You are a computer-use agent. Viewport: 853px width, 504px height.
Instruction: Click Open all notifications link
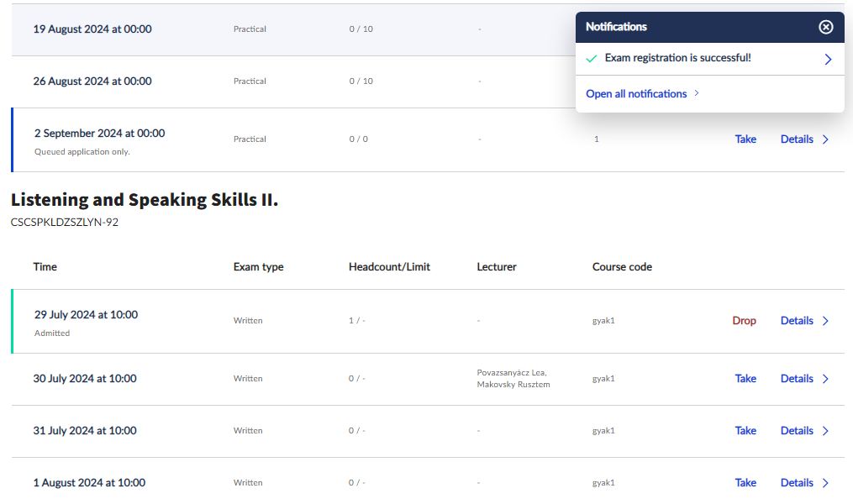pos(636,94)
